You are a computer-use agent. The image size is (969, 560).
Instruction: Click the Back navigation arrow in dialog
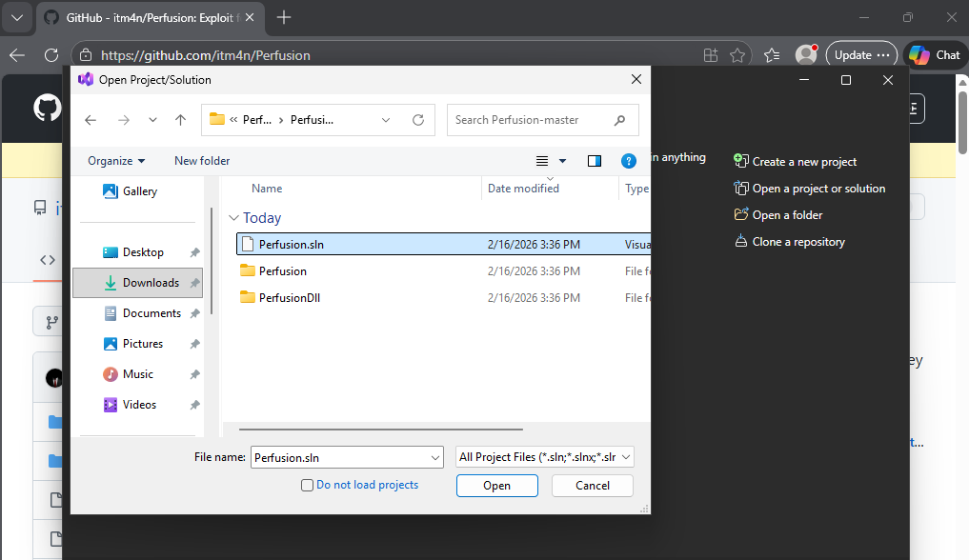(x=91, y=120)
